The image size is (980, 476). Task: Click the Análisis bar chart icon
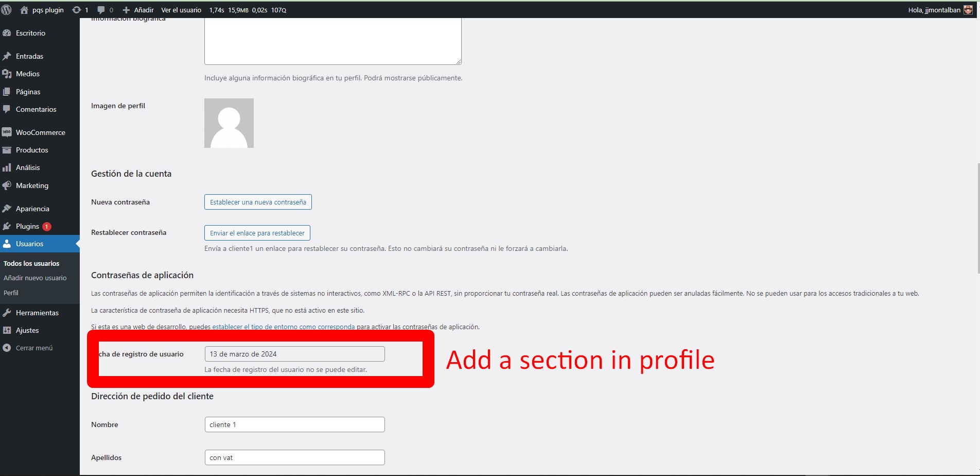pyautogui.click(x=7, y=167)
